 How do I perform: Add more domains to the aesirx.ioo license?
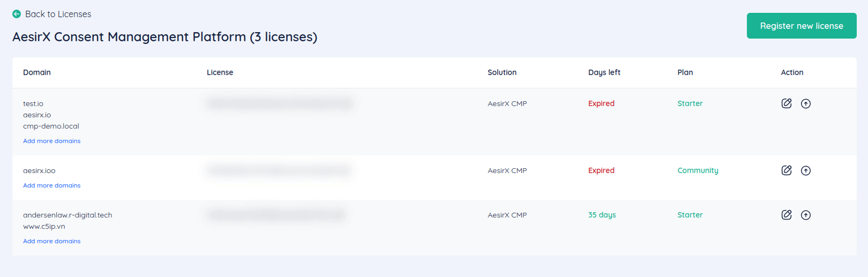[52, 185]
